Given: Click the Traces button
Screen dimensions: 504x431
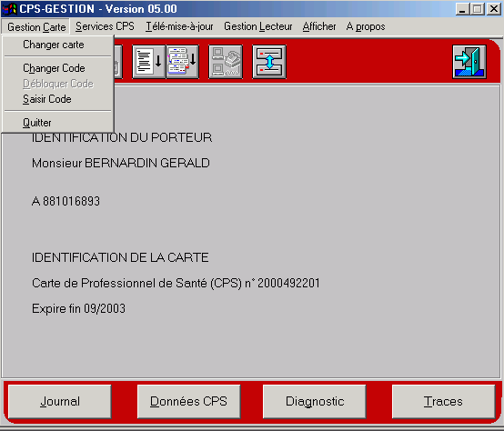Looking at the screenshot, I should (444, 402).
